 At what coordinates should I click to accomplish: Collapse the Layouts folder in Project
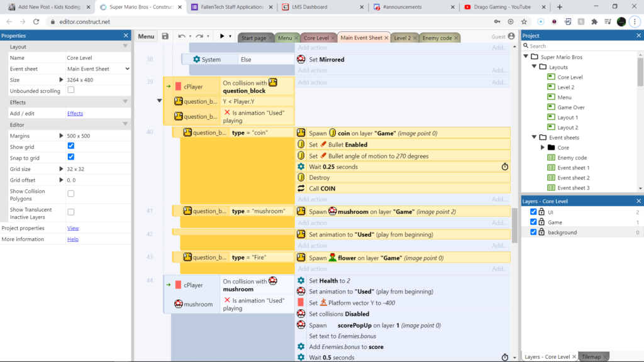click(x=535, y=67)
